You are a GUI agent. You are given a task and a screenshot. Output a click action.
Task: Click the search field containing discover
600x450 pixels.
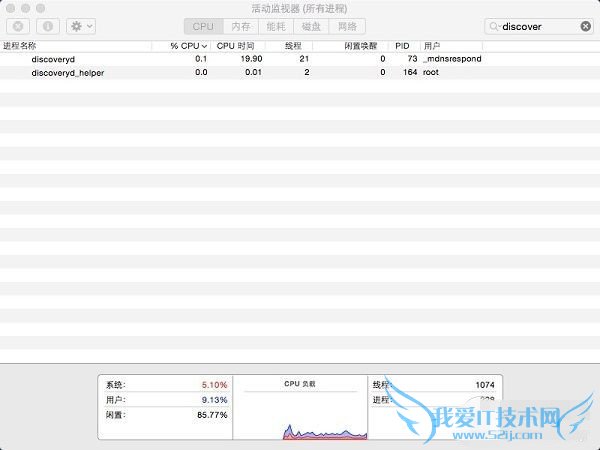click(x=539, y=26)
